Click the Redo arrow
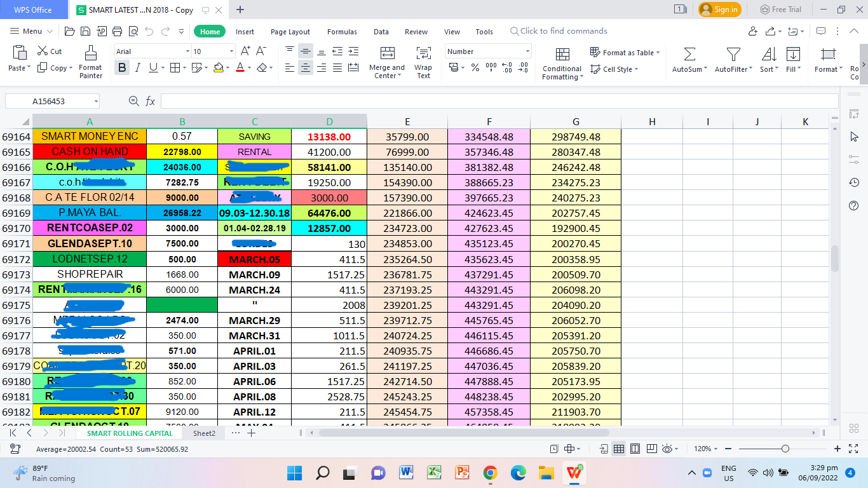This screenshot has width=868, height=488. 165,31
